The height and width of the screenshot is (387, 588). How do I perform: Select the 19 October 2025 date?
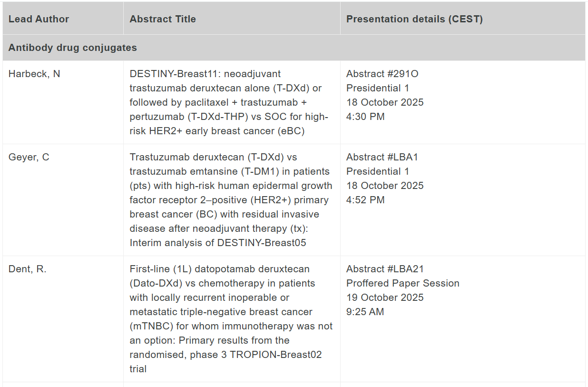[x=384, y=298]
